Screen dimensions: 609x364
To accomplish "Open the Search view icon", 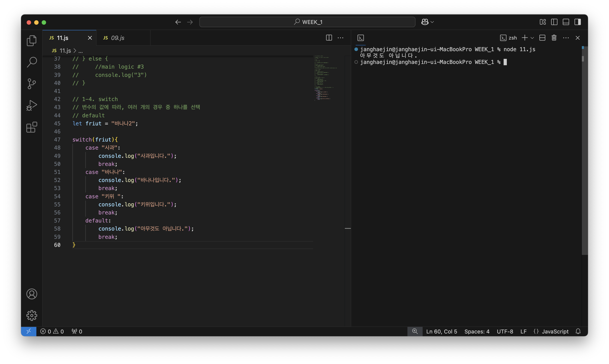I will (x=31, y=62).
